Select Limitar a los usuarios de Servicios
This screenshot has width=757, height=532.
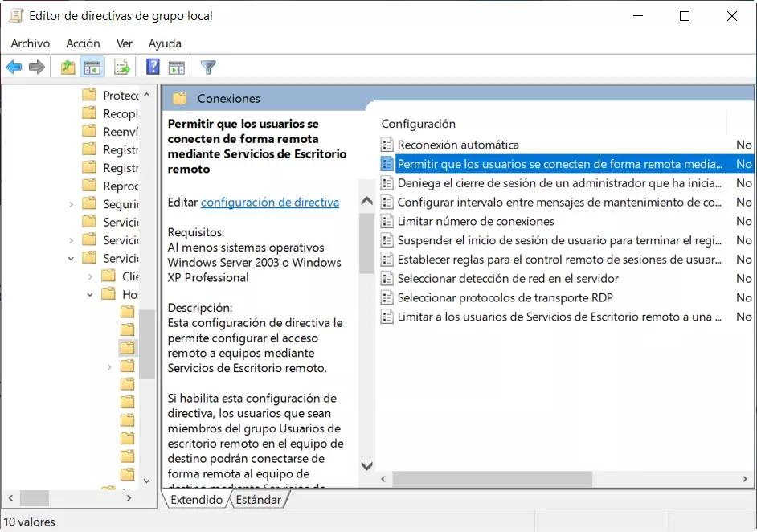click(x=559, y=317)
